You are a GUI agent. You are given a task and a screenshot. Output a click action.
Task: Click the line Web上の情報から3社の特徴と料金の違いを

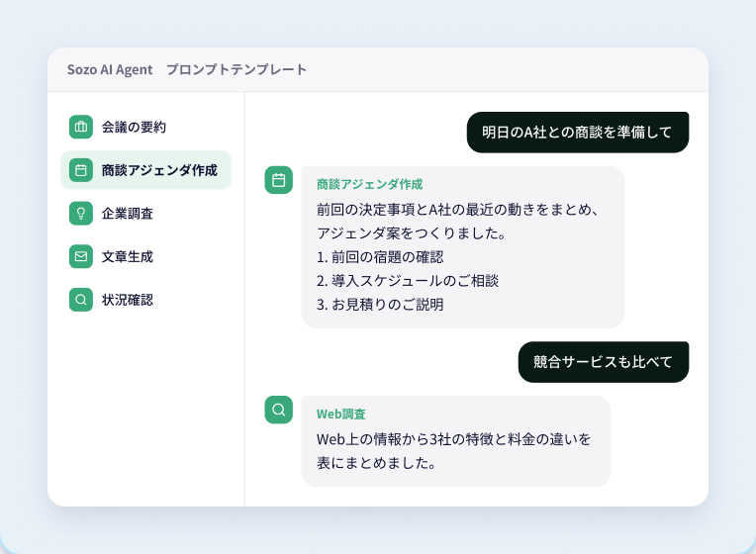tap(453, 439)
